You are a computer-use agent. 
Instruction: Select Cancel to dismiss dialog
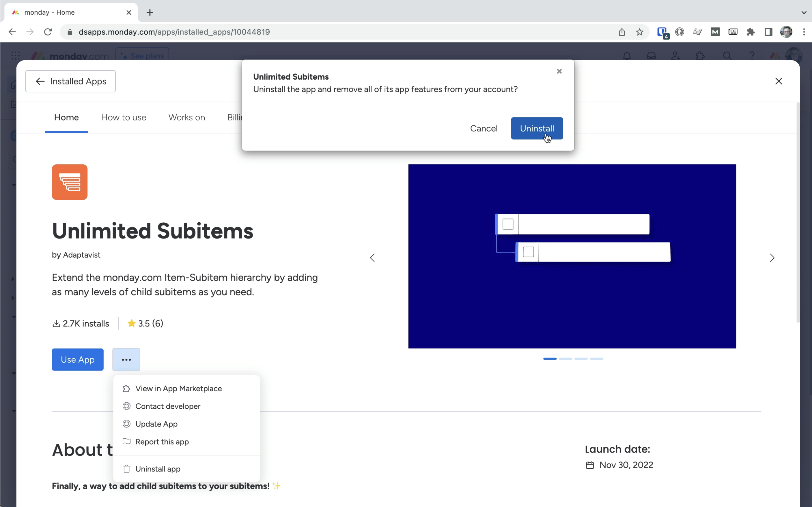(x=484, y=129)
